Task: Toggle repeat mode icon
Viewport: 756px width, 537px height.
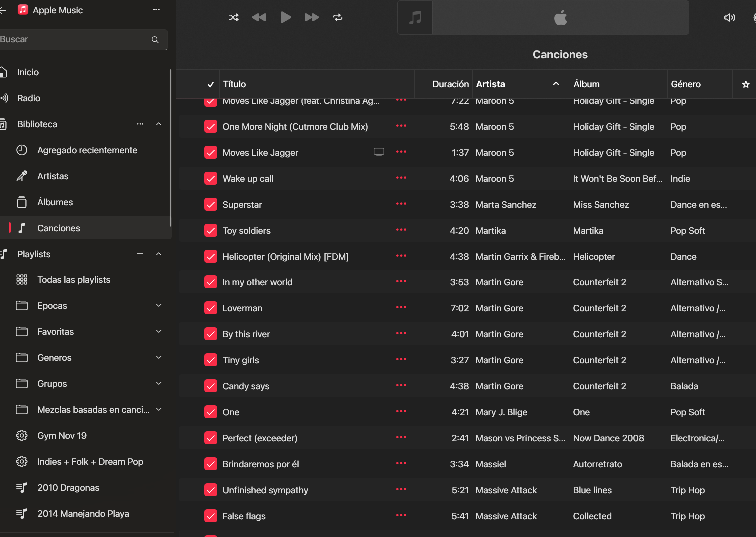Action: click(338, 17)
